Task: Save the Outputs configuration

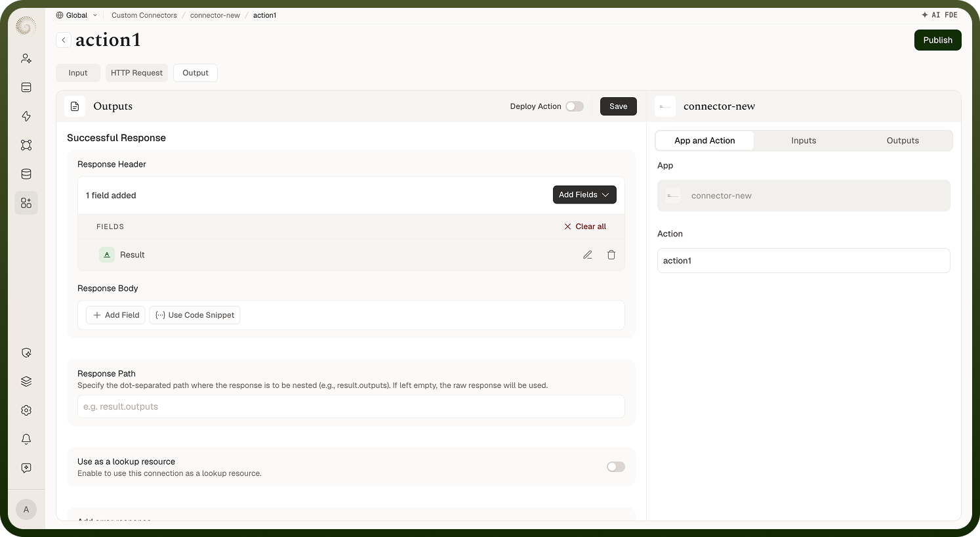Action: coord(619,106)
